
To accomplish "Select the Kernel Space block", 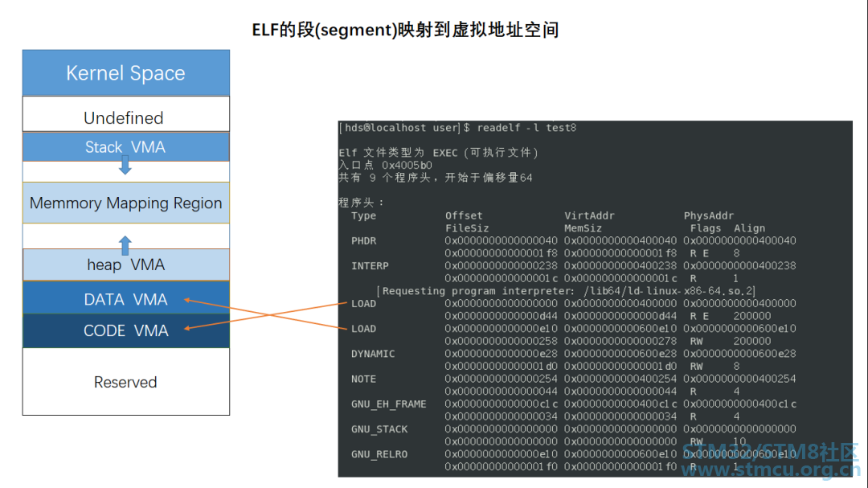I will point(125,72).
